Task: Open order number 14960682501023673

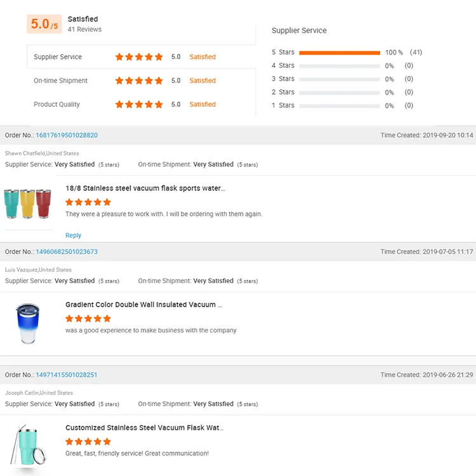Action: (x=67, y=252)
